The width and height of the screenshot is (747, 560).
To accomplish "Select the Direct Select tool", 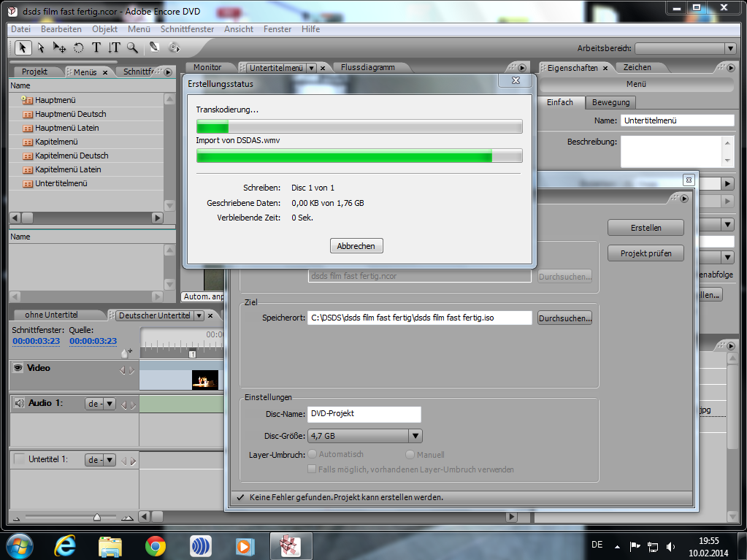I will click(x=41, y=47).
